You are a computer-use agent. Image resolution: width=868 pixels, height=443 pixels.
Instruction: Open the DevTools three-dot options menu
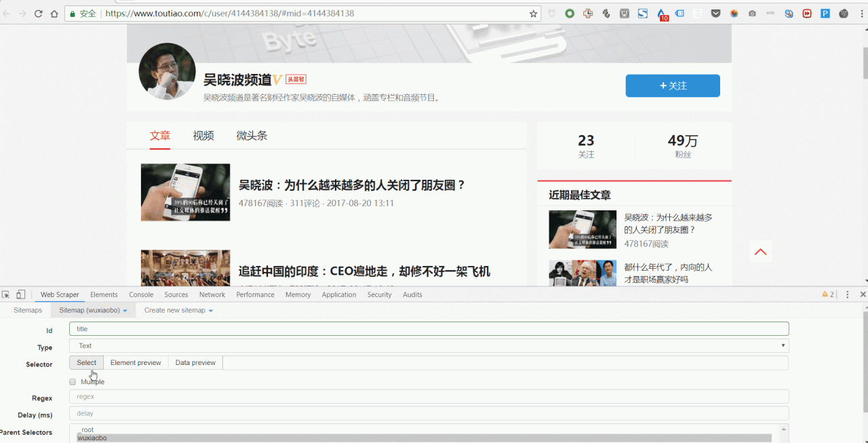(x=848, y=294)
